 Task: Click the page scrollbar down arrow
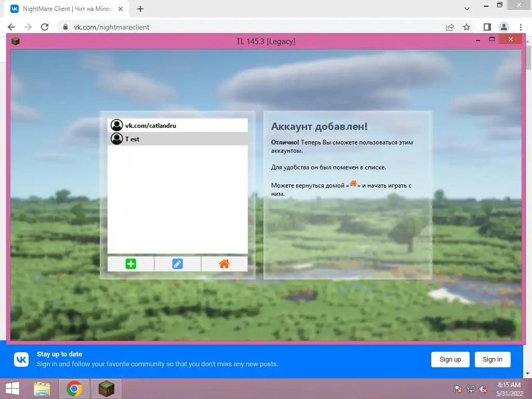pyautogui.click(x=528, y=374)
